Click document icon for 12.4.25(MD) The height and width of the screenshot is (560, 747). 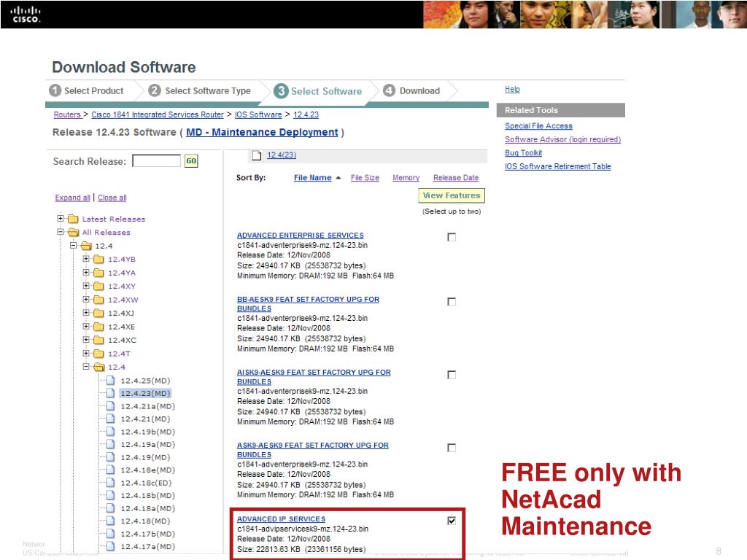[x=111, y=381]
